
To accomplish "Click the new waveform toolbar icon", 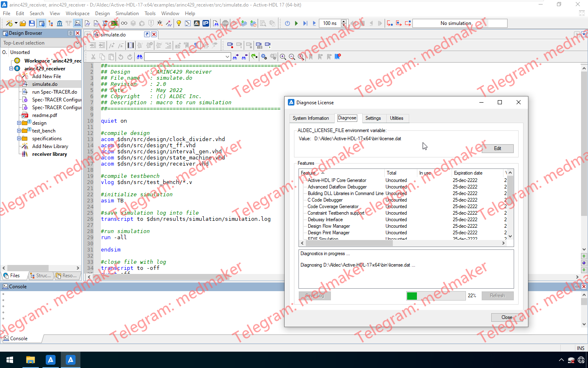I will [x=87, y=23].
